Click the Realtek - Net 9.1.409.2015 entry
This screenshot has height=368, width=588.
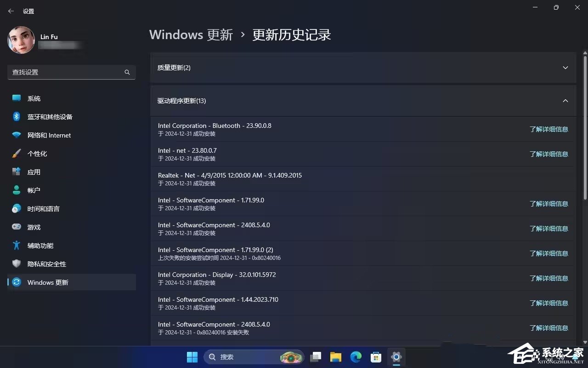(363, 179)
